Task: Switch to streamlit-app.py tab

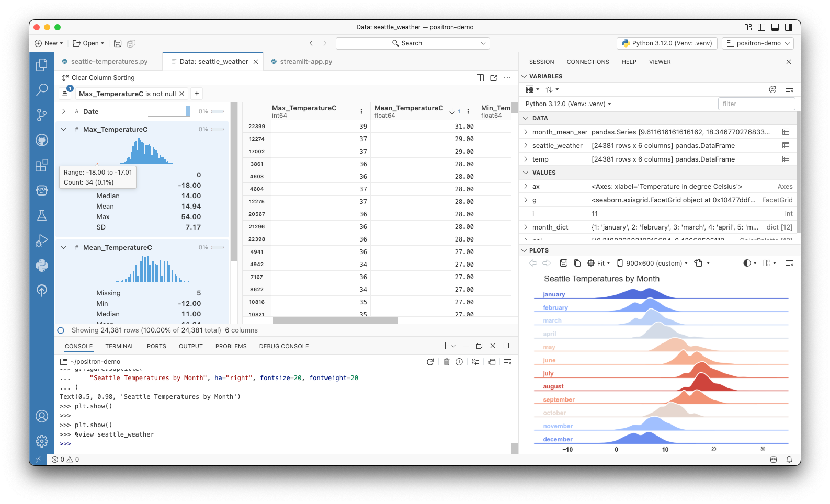Action: 305,62
